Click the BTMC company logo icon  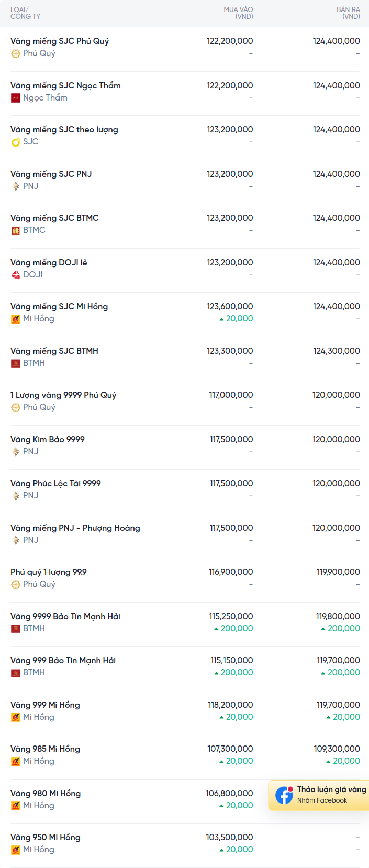coord(16,230)
